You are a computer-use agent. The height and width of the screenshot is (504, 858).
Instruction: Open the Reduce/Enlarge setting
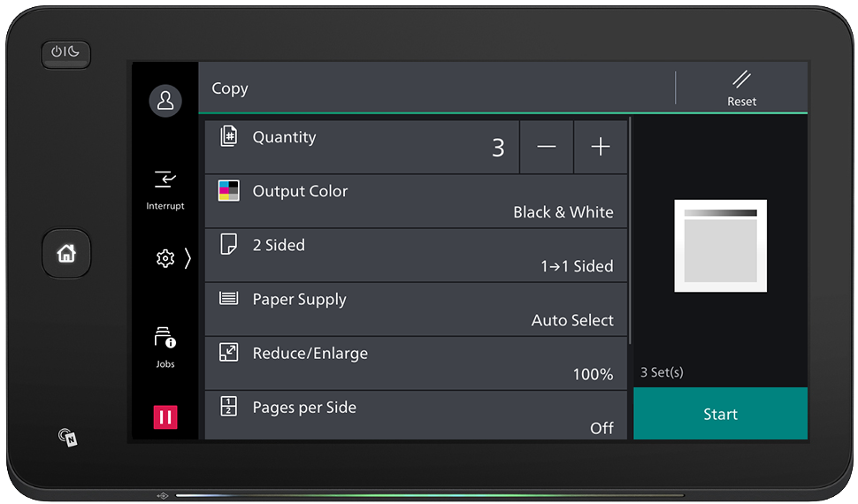[416, 364]
